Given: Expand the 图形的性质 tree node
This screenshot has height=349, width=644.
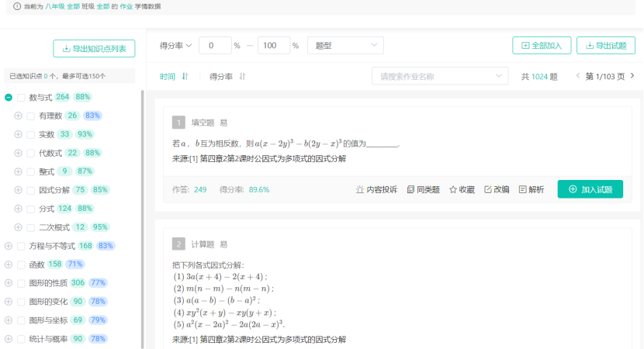Looking at the screenshot, I should pos(9,283).
